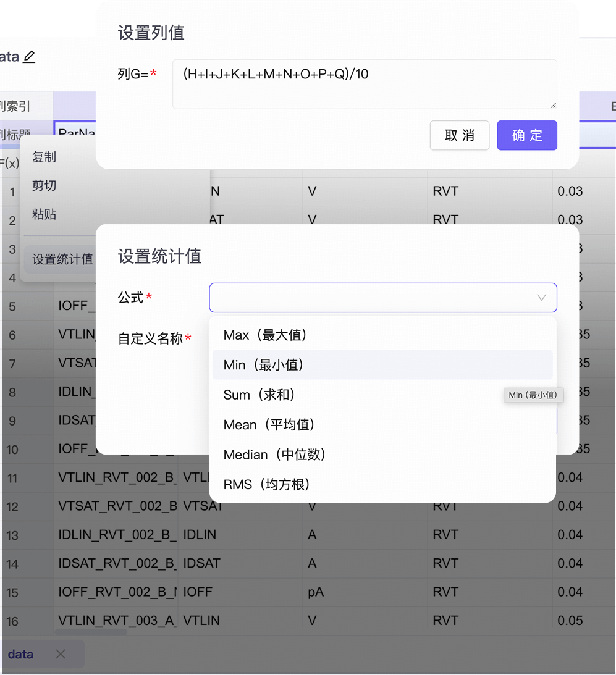Click cell VTLIN_RVT_003_A_ in row 16
616x675 pixels.
[x=116, y=620]
